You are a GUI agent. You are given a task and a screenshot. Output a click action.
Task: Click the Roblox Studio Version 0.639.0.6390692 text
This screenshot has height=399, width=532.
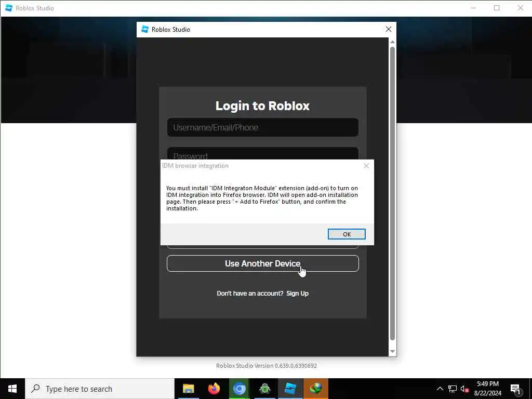[267, 366]
